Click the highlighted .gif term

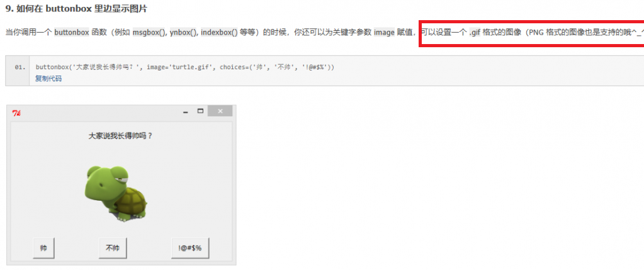pyautogui.click(x=475, y=33)
